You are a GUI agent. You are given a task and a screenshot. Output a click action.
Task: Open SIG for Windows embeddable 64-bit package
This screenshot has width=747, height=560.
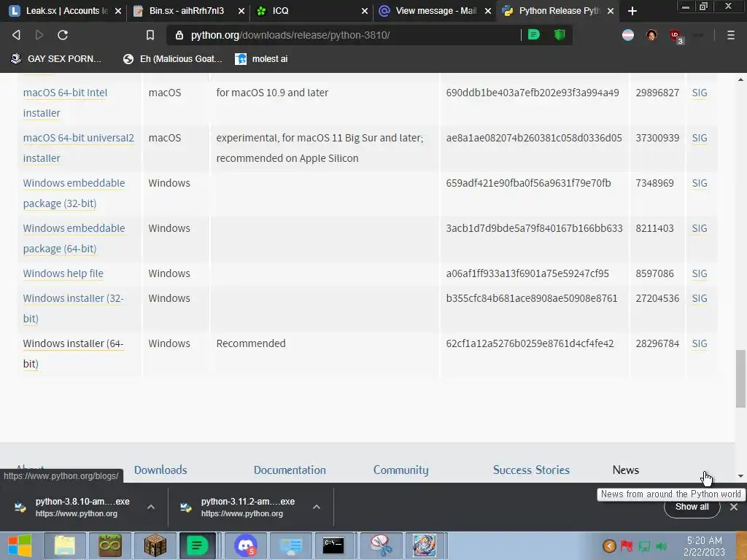click(699, 228)
